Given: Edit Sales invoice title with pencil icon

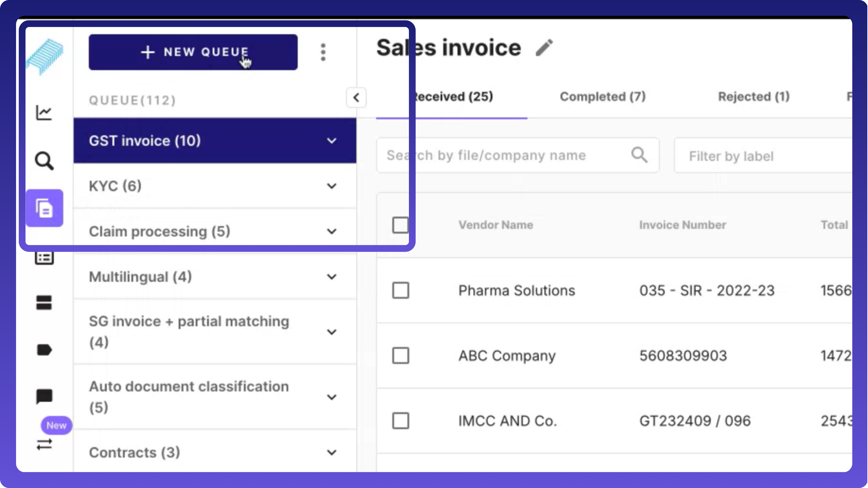Looking at the screenshot, I should pyautogui.click(x=544, y=47).
